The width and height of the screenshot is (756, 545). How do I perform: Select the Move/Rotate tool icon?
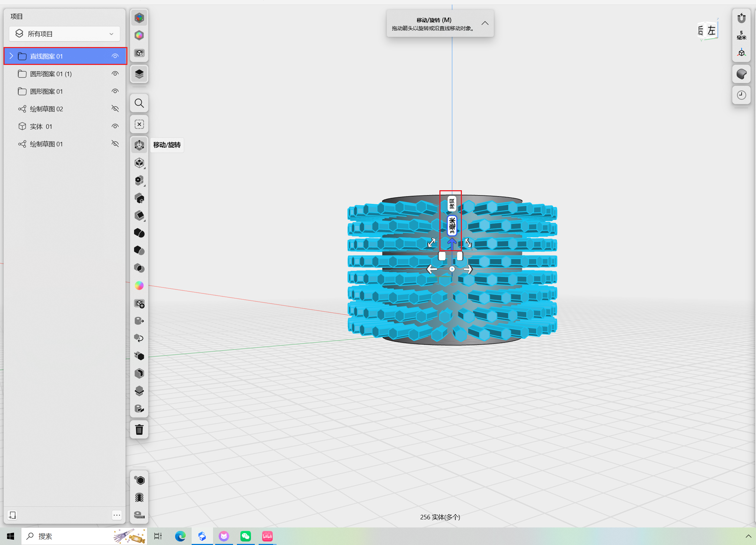[139, 145]
